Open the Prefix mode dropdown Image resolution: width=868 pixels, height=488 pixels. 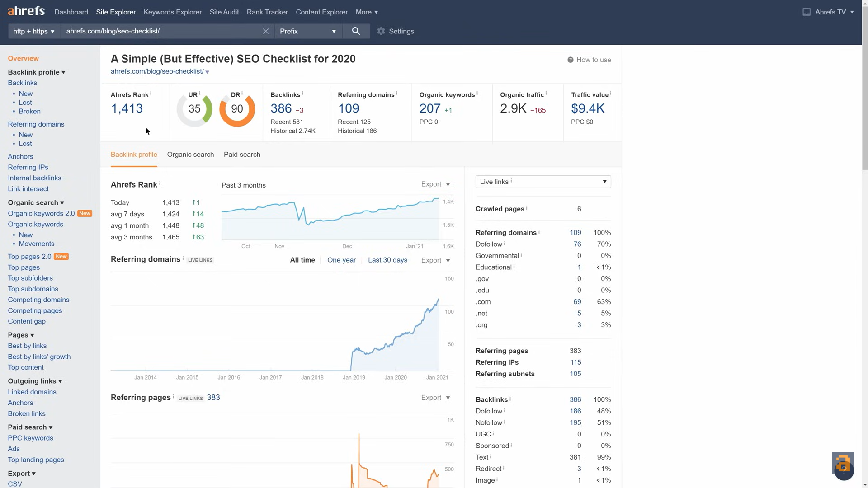(x=308, y=31)
